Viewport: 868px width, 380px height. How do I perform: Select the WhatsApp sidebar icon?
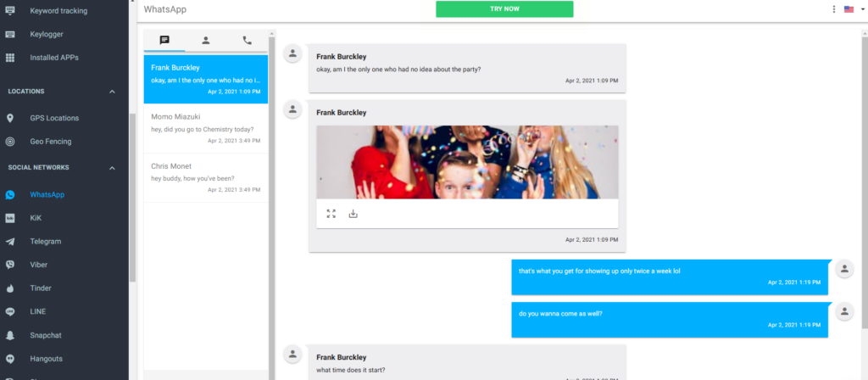[x=10, y=195]
